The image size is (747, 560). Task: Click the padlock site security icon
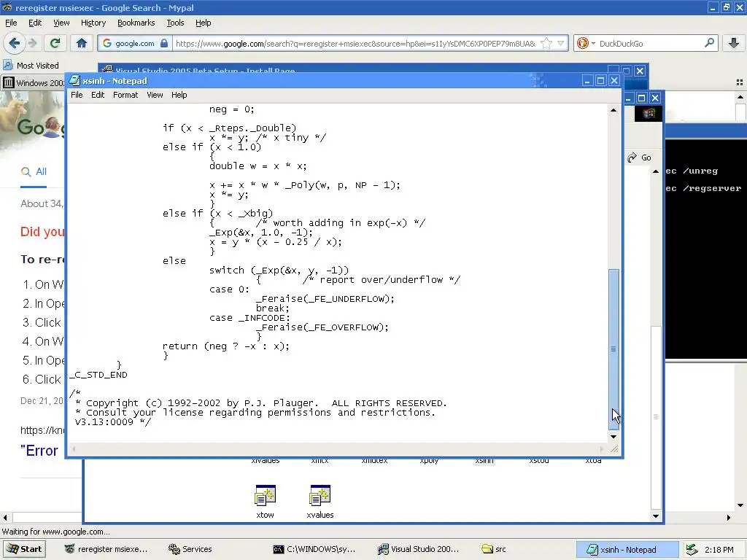[x=164, y=43]
